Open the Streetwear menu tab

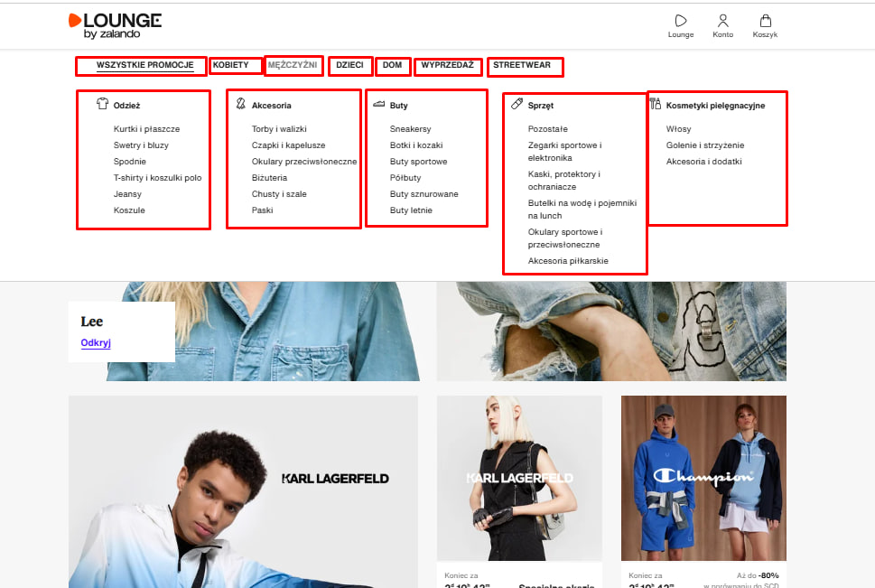pyautogui.click(x=522, y=65)
